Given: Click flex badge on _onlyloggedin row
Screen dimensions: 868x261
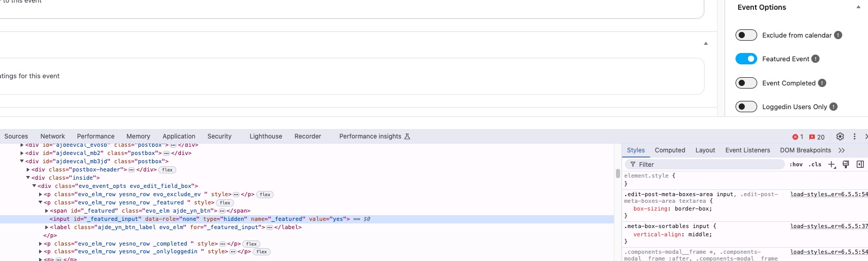Looking at the screenshot, I should click(x=261, y=252).
